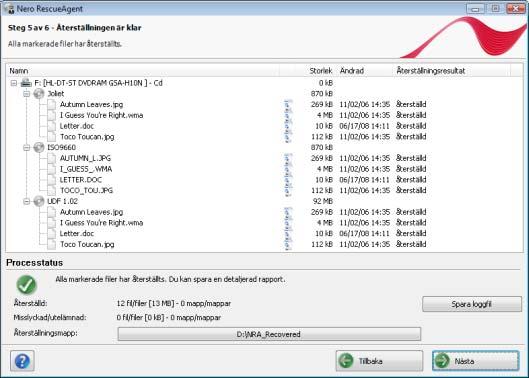Click file icon of TOCO_TOU.JPG
This screenshot has width=529, height=378.
click(x=52, y=190)
